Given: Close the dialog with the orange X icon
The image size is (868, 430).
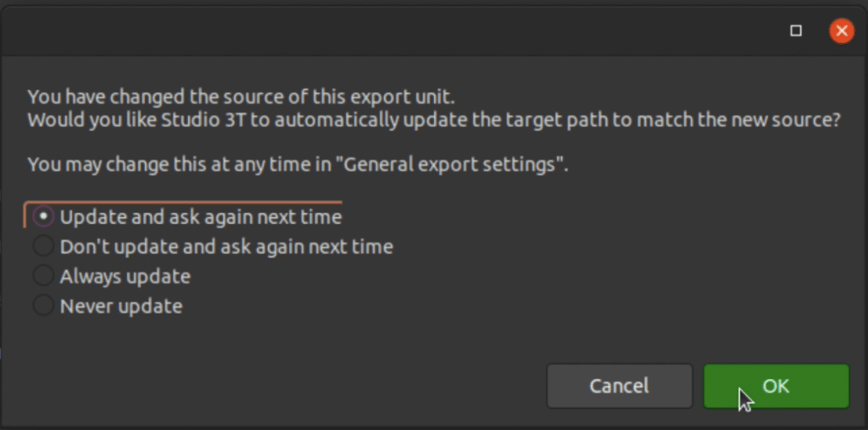Looking at the screenshot, I should pyautogui.click(x=842, y=31).
